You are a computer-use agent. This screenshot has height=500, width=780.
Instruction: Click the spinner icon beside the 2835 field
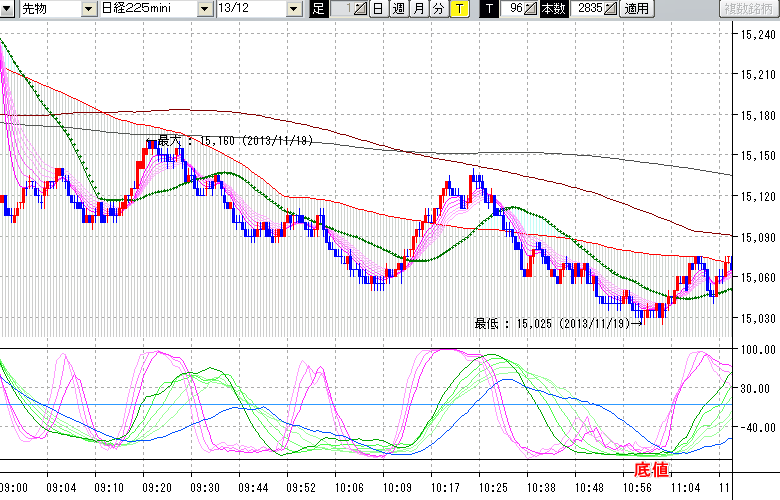(x=612, y=9)
